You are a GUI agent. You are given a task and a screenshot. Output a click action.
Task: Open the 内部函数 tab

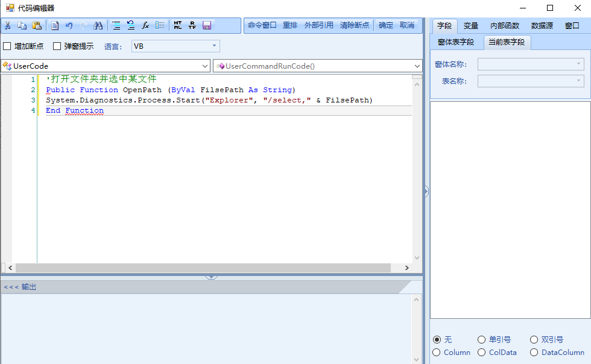click(x=505, y=26)
